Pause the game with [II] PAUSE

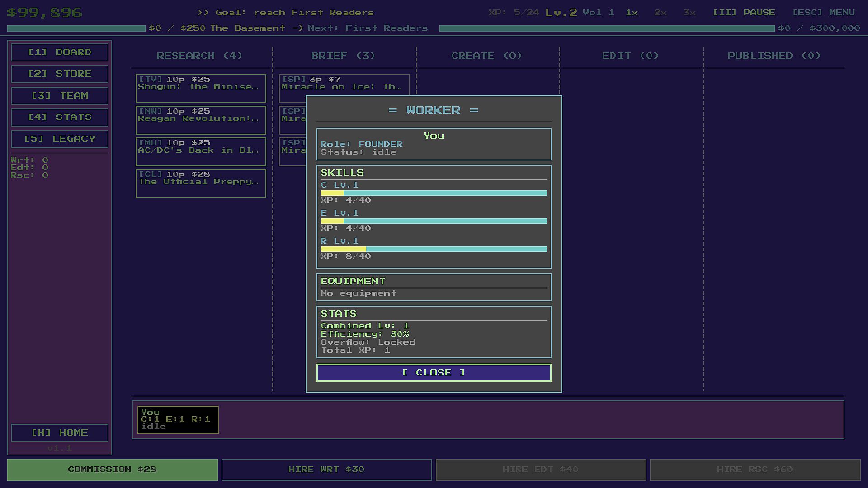pos(744,13)
